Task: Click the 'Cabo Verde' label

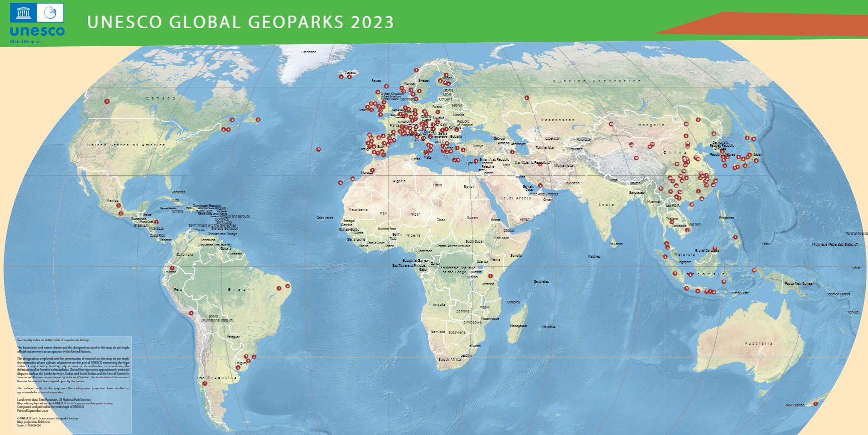Action: 325,217
